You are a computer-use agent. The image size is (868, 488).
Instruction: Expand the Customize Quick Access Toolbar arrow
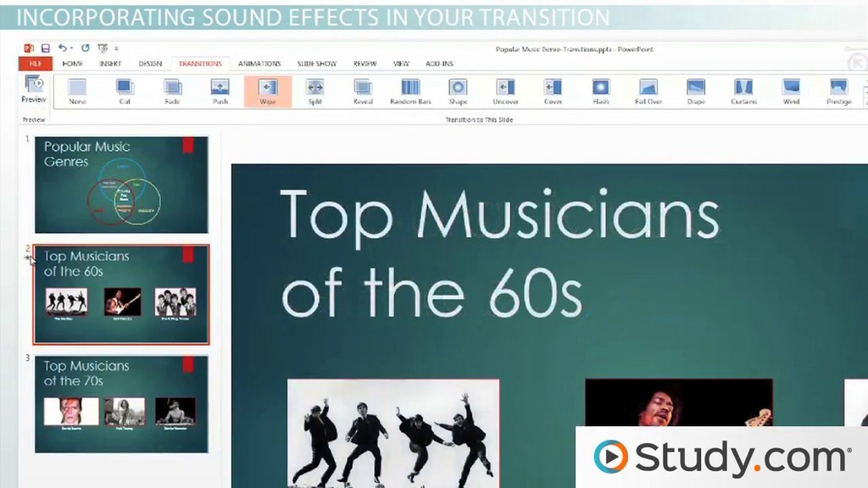(x=116, y=49)
